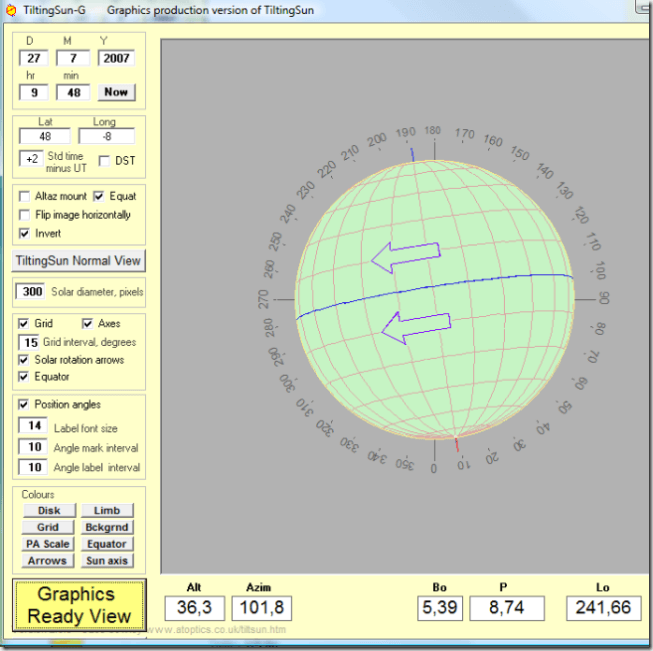Disable Solar rotation arrows

(25, 360)
